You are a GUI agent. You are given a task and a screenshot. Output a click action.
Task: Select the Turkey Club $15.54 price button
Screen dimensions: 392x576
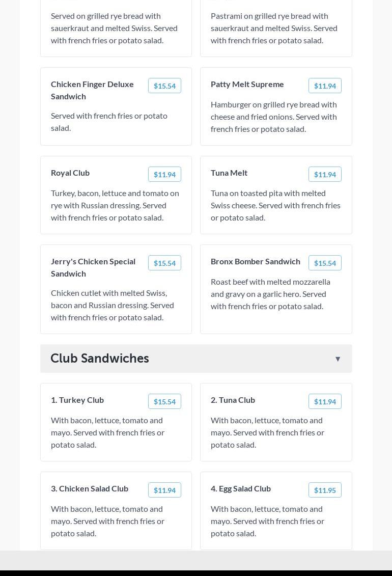(164, 401)
